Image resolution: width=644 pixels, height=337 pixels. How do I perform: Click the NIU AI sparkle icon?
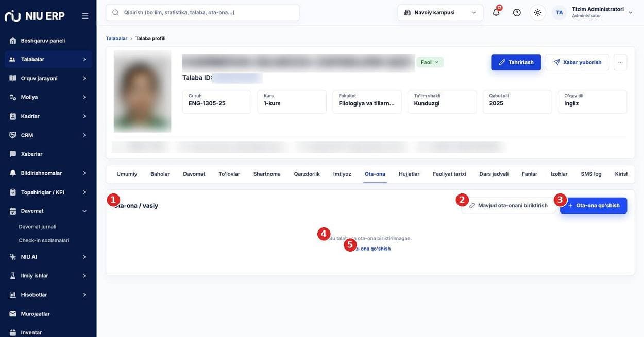(x=13, y=257)
